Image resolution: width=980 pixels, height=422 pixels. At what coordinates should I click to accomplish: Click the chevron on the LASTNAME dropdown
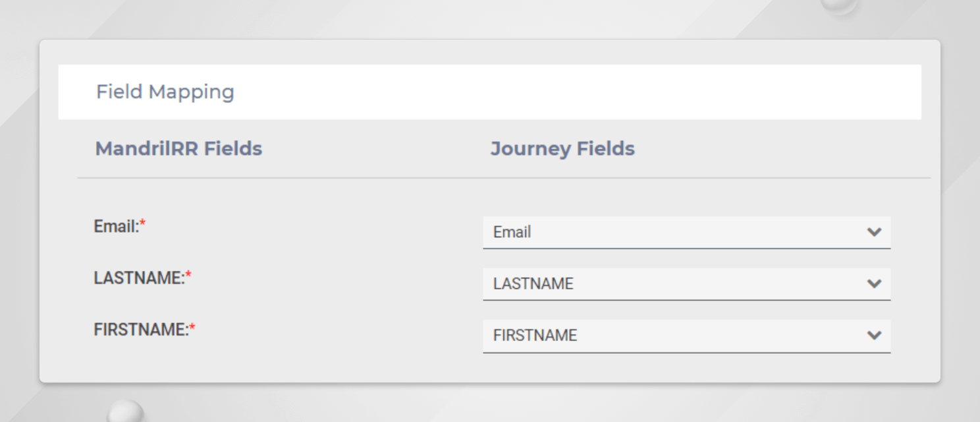click(875, 284)
